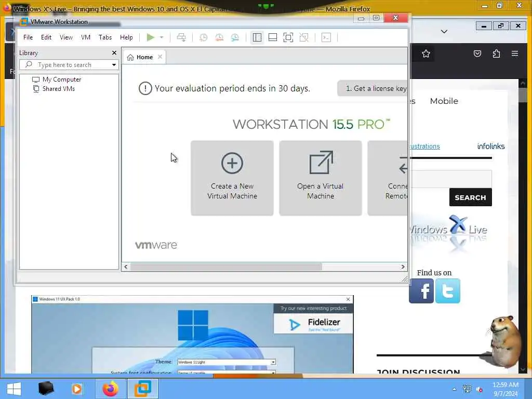Click the Facebook icon under Find us on
The width and height of the screenshot is (532, 399).
pos(421,291)
